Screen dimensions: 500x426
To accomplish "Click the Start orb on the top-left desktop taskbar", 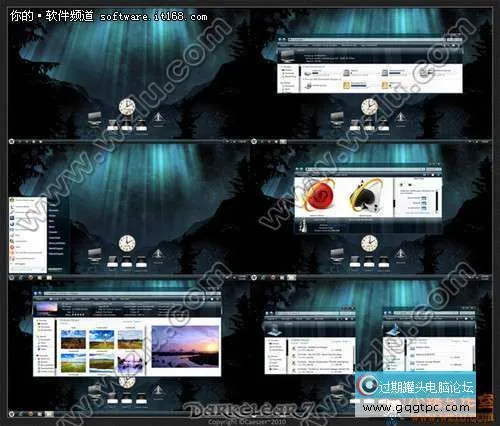I will pyautogui.click(x=12, y=141).
